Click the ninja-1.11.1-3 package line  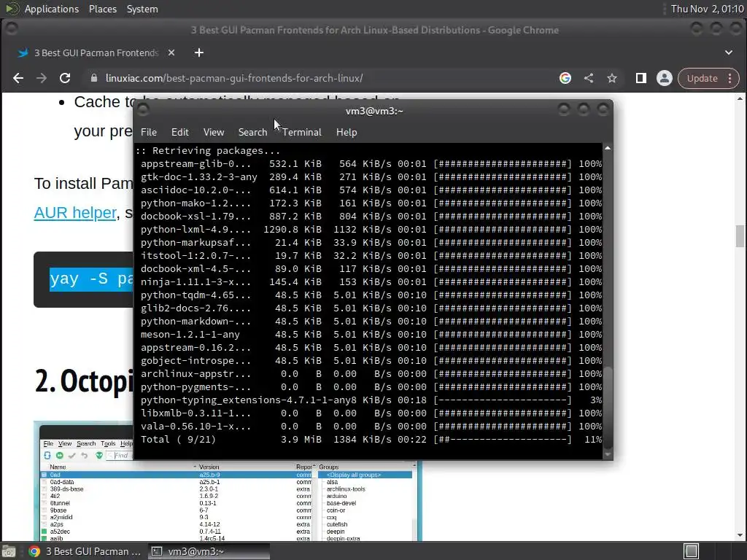(371, 282)
